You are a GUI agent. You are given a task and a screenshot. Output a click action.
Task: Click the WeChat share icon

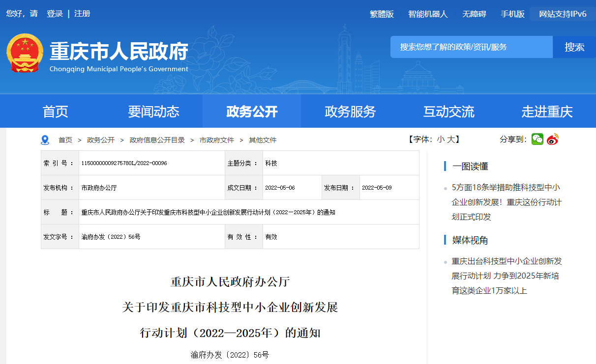(x=537, y=140)
